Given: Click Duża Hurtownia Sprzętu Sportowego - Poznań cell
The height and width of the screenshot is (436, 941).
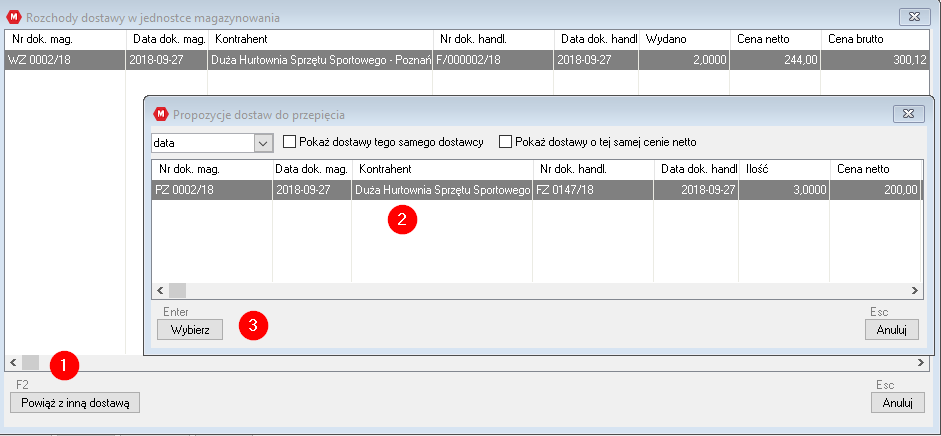Looking at the screenshot, I should point(320,60).
